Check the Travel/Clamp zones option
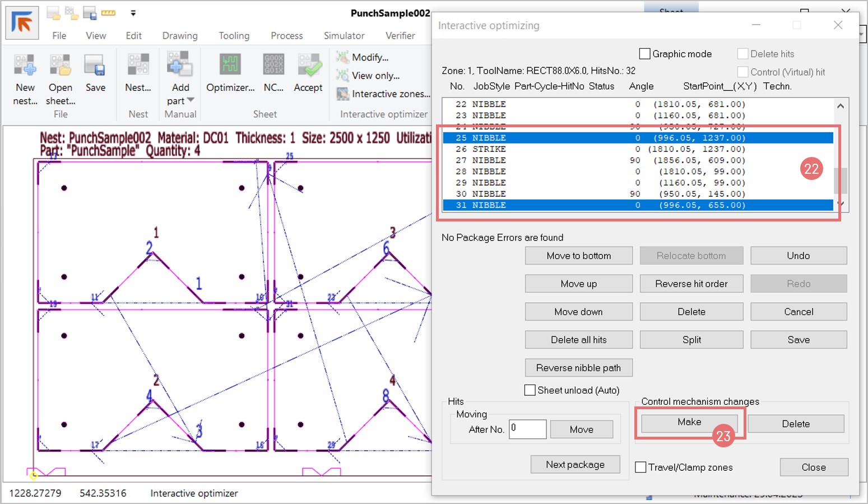 tap(640, 467)
